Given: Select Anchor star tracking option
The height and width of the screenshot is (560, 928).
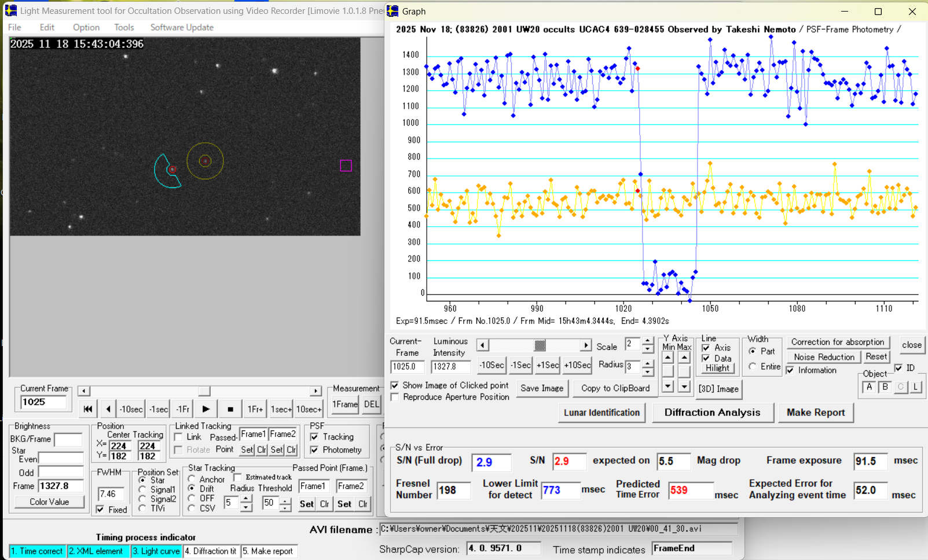Looking at the screenshot, I should pos(192,479).
